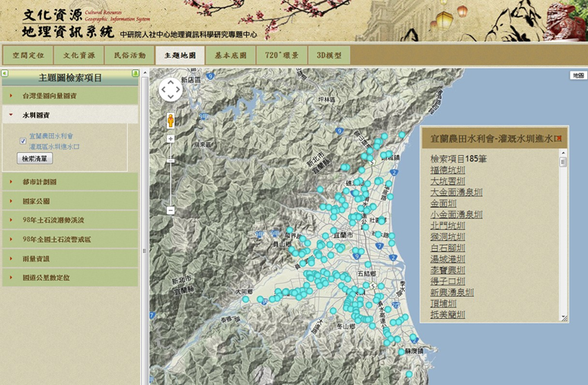Close the 宜蘭農田水利會 results panel

558,138
